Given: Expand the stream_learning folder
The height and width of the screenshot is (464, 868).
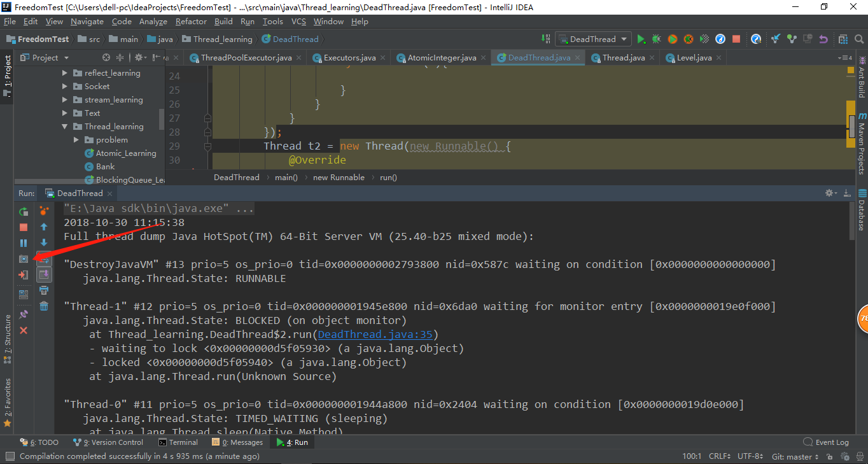Looking at the screenshot, I should point(65,100).
